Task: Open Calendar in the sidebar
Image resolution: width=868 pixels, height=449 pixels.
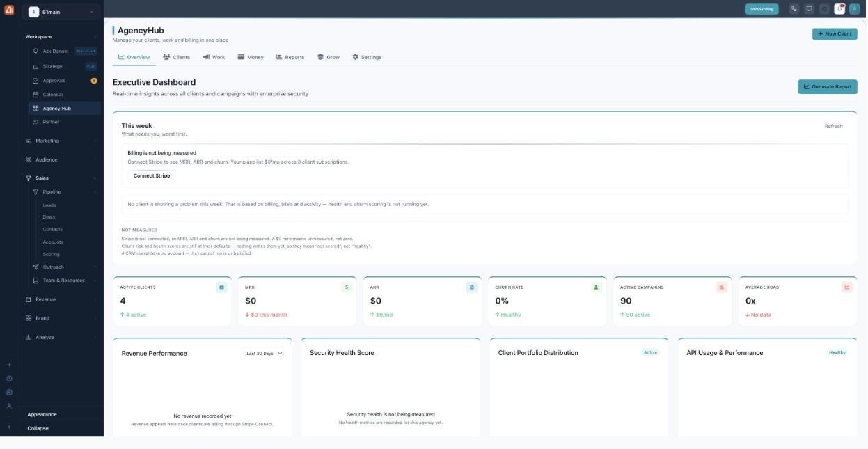Action: click(x=64, y=95)
